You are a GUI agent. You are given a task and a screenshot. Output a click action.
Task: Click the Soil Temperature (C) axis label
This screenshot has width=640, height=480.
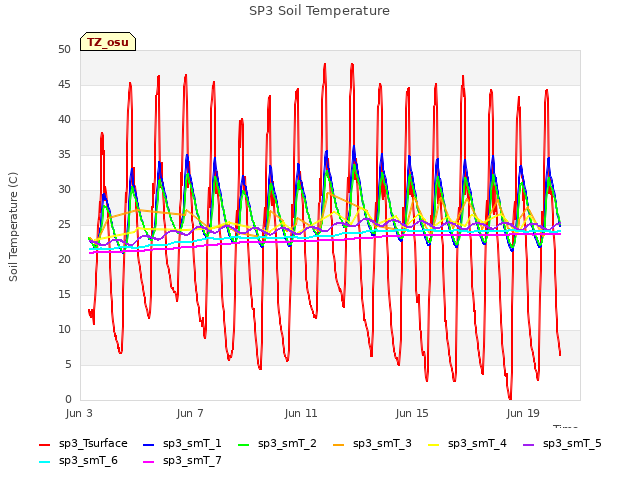click(x=13, y=227)
